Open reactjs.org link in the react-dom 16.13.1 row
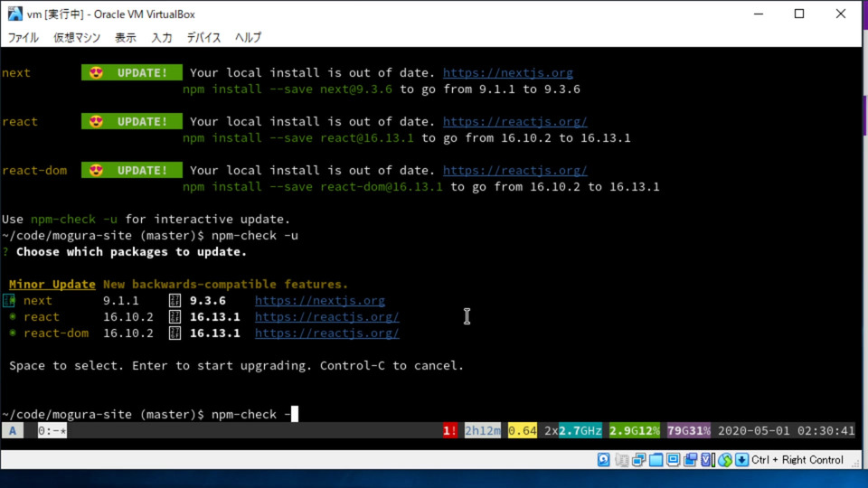 (x=326, y=333)
